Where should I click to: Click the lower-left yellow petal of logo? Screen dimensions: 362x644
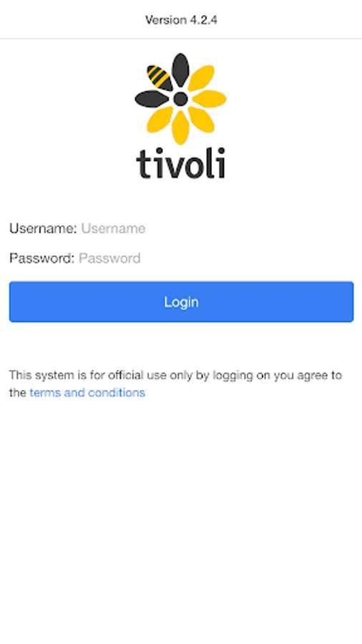tap(160, 119)
